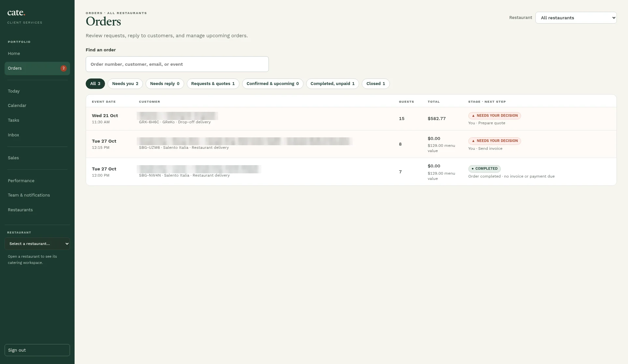Click Needs Your Decision badge for Send invoice
Viewport: 628px width, 364px height.
pyautogui.click(x=495, y=141)
